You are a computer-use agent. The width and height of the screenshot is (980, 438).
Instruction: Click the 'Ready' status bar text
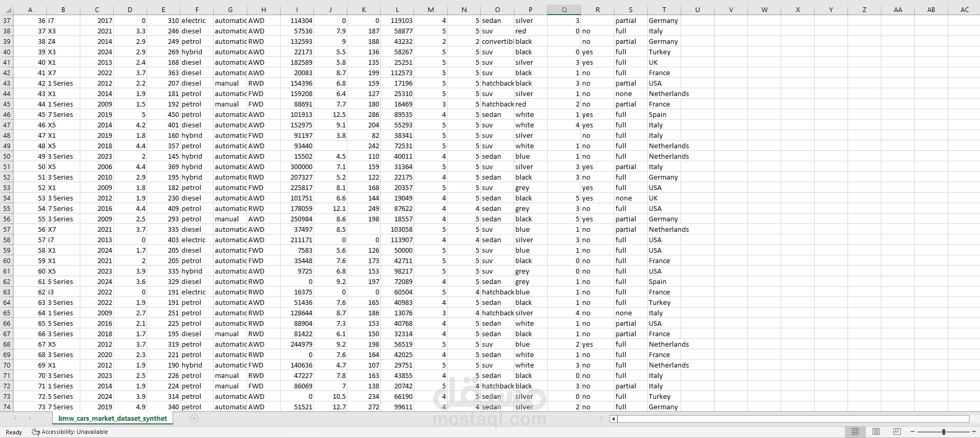pos(14,432)
